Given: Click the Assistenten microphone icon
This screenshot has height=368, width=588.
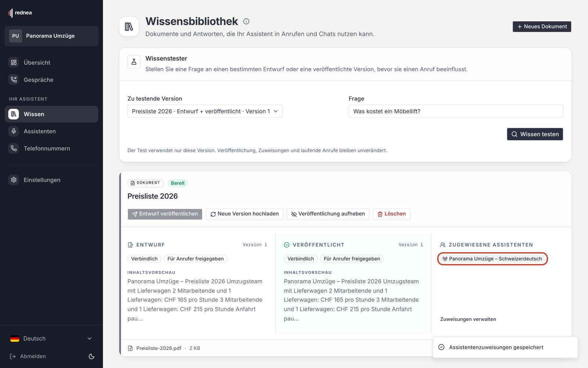Looking at the screenshot, I should pyautogui.click(x=14, y=131).
